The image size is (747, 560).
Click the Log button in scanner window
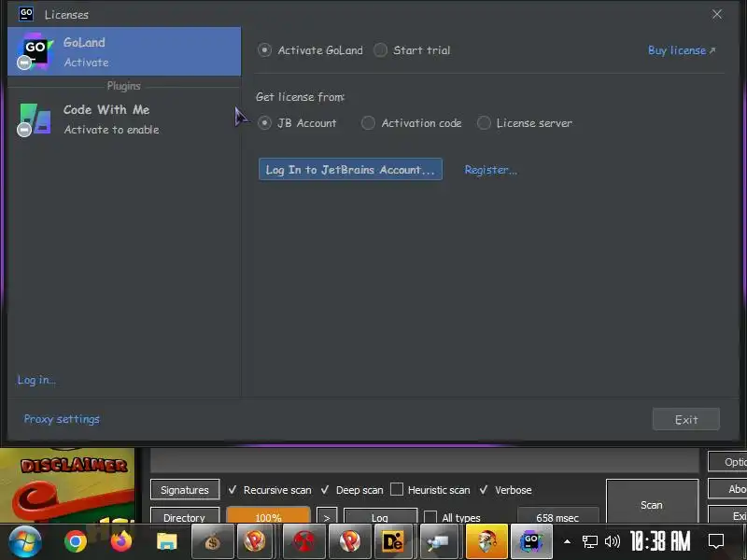point(380,516)
